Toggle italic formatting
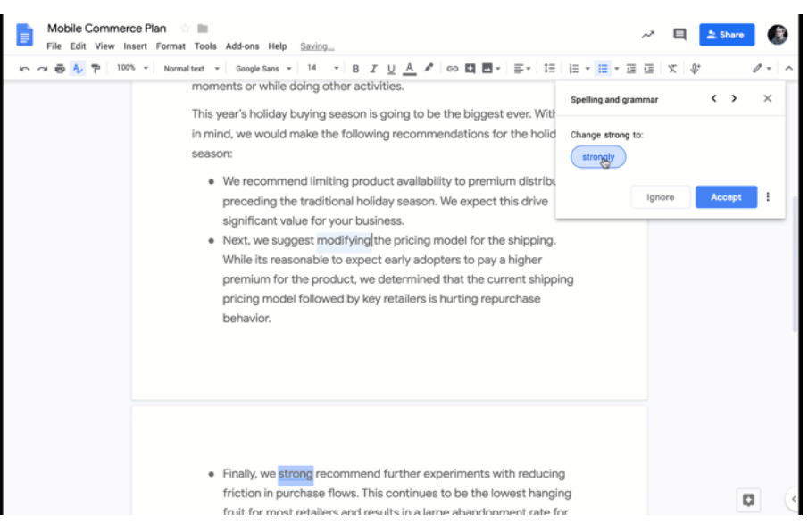The height and width of the screenshot is (532, 808). pos(373,69)
